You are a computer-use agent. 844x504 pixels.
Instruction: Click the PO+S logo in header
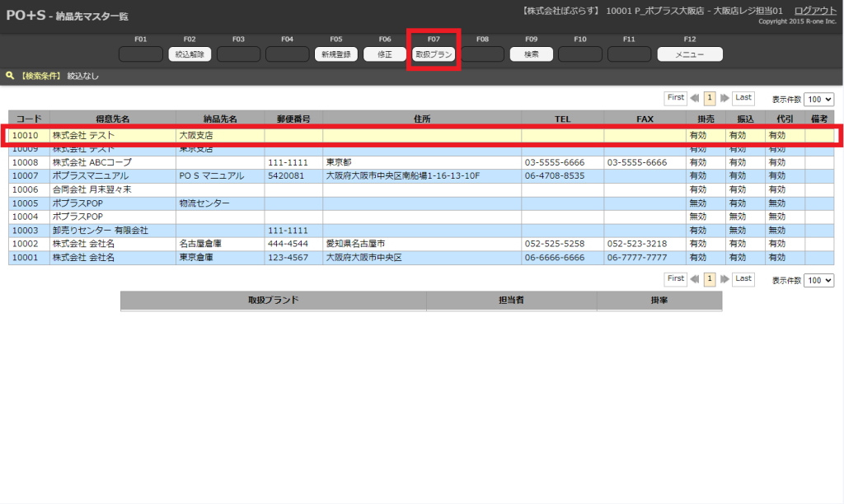(26, 16)
